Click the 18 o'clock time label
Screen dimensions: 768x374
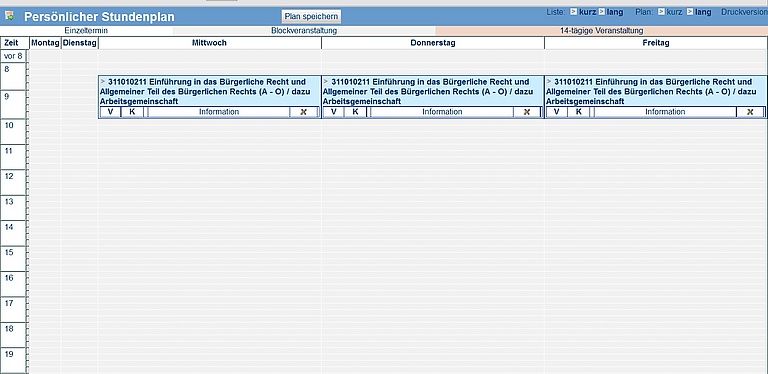pyautogui.click(x=8, y=329)
